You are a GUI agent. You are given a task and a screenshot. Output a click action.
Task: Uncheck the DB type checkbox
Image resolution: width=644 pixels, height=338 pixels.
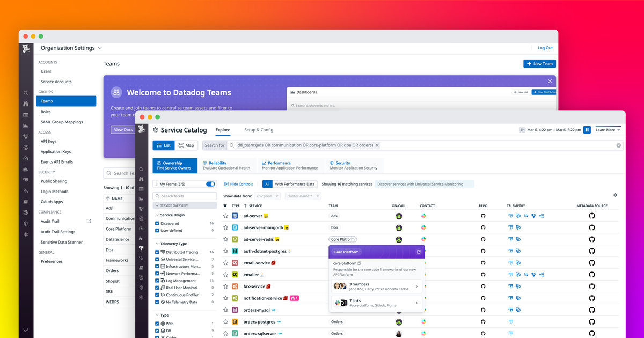157,330
